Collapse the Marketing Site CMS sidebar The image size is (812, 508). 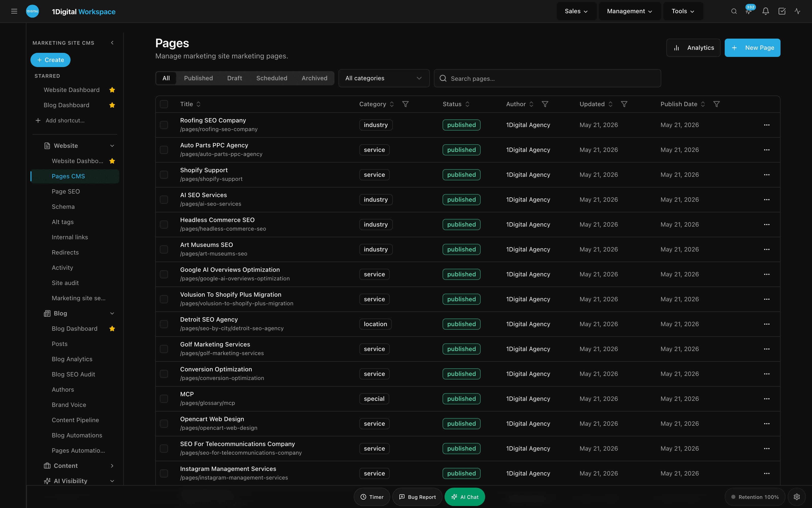pyautogui.click(x=112, y=43)
